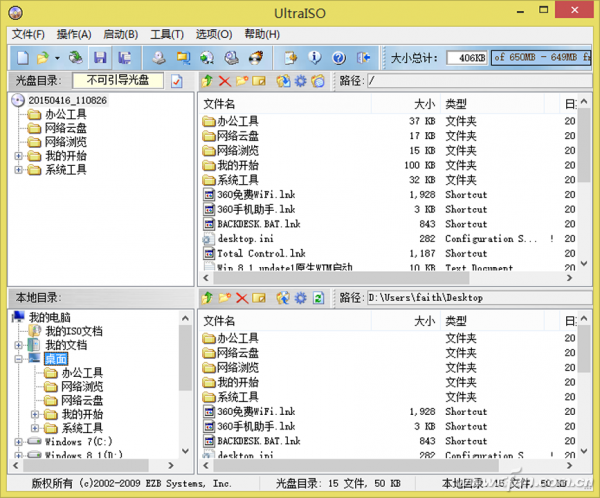Viewport: 600px width, 498px height.
Task: Open the 操作(A) menu
Action: 74,34
